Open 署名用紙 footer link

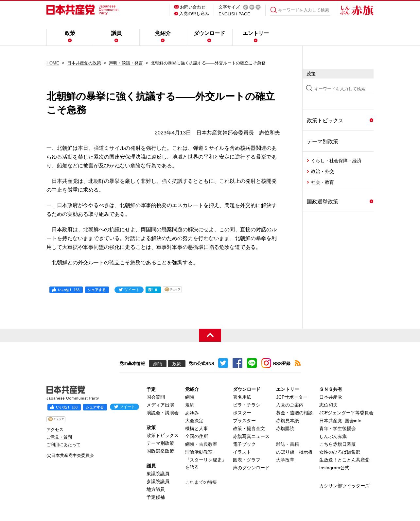click(242, 397)
